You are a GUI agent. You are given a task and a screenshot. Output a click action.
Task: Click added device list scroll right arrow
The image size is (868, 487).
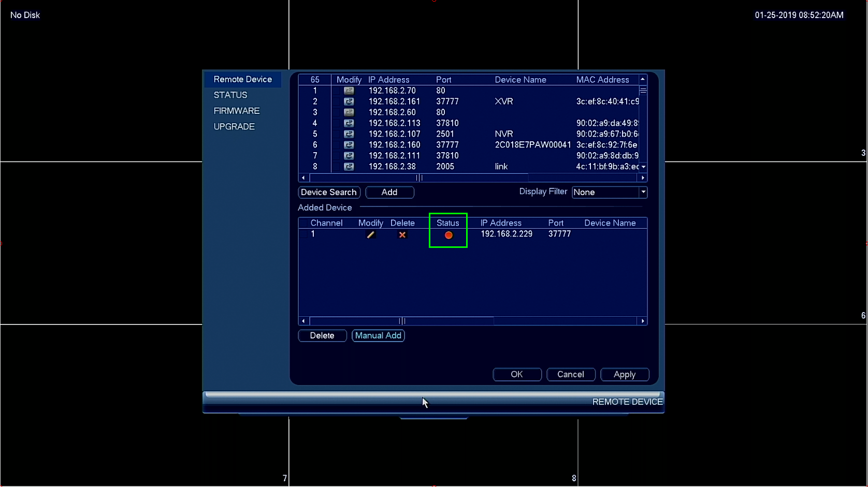643,321
